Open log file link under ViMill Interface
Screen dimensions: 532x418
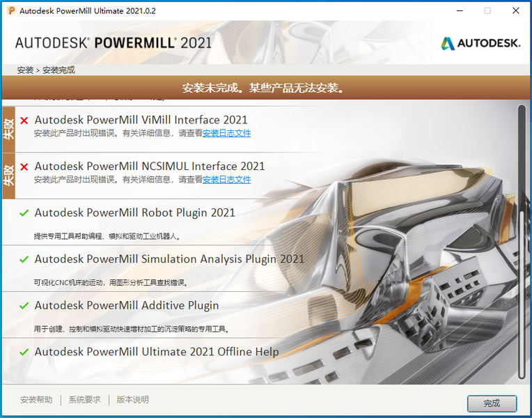point(226,133)
